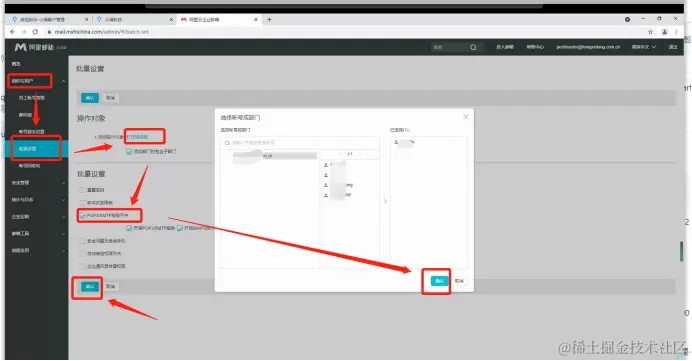Viewport: 692px width, 361px height.
Task: Open 概览 in the sidebar
Action: pos(16,64)
